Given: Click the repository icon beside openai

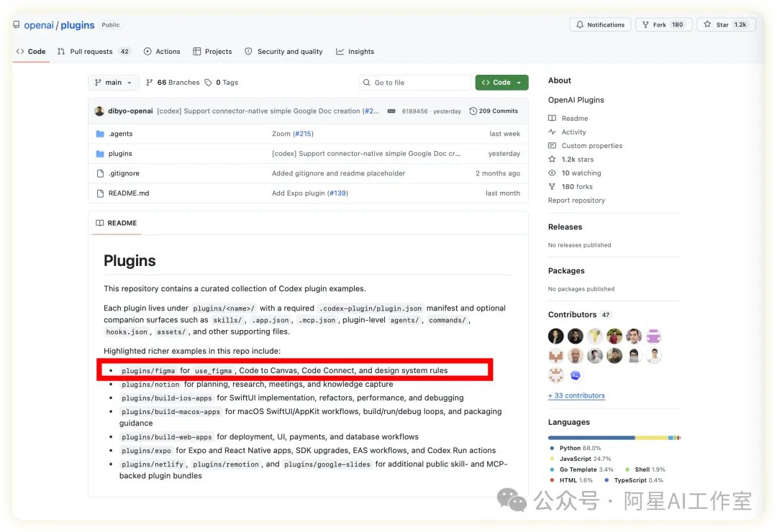Looking at the screenshot, I should (17, 24).
